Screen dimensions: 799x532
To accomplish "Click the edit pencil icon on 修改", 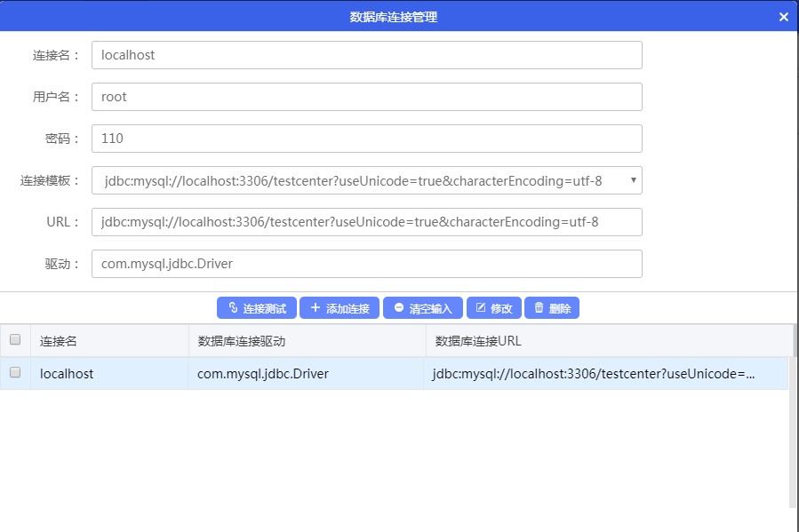I will pyautogui.click(x=481, y=308).
